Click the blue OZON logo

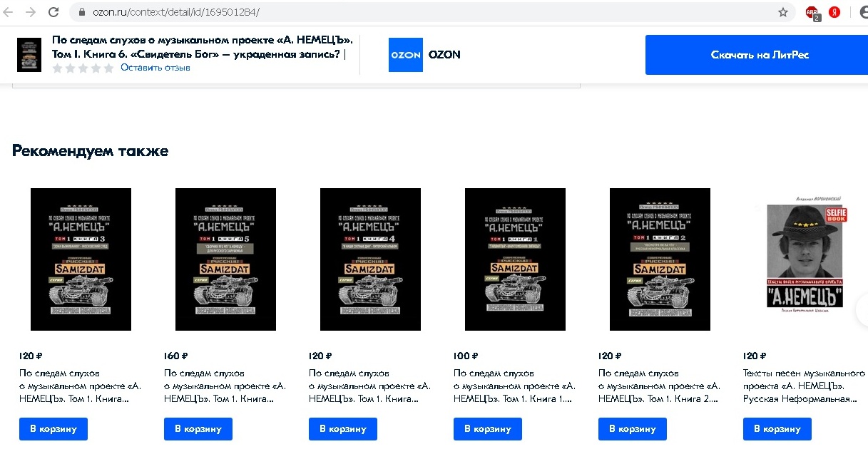click(406, 55)
